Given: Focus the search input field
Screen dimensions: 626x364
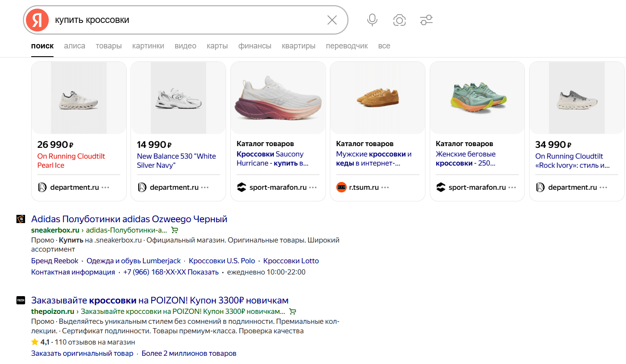Looking at the screenshot, I should 186,20.
